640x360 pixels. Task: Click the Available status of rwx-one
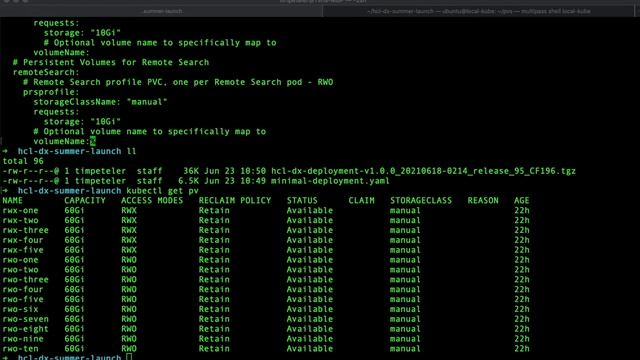pos(310,211)
